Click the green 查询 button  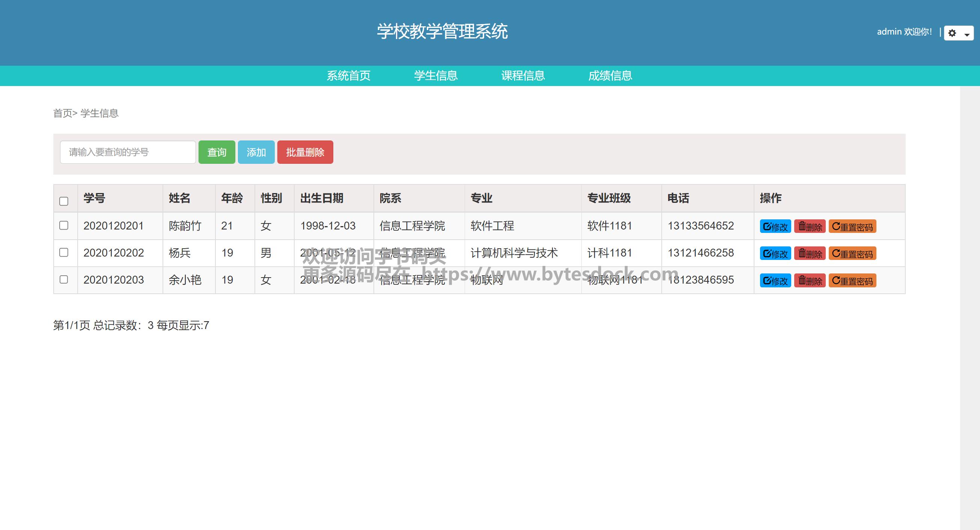click(217, 152)
